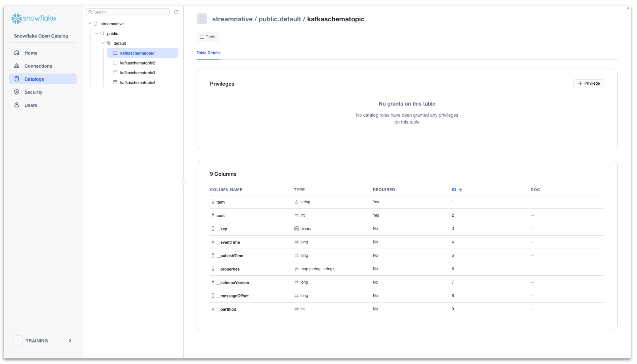Click the Table chip below the title
The image size is (637, 364).
click(x=207, y=37)
